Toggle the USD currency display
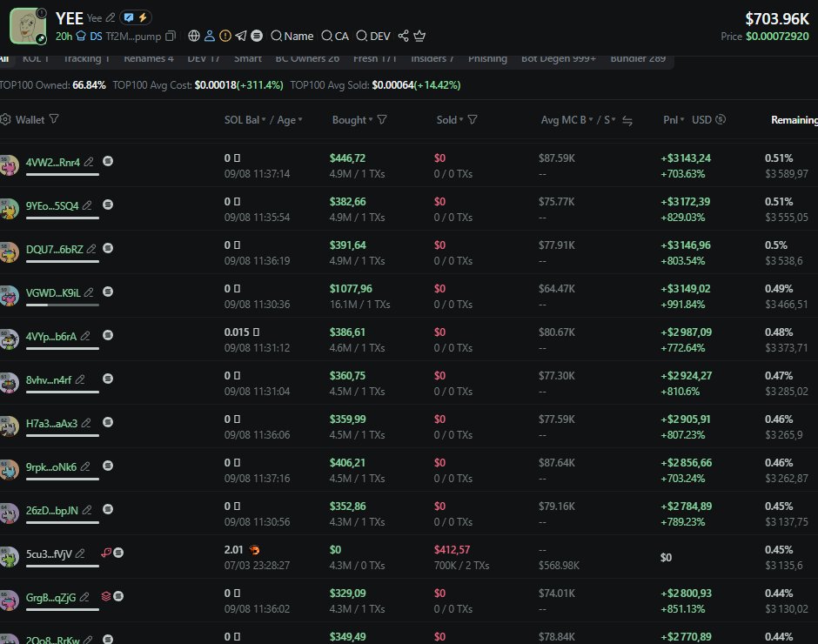Image resolution: width=818 pixels, height=644 pixels. point(708,119)
